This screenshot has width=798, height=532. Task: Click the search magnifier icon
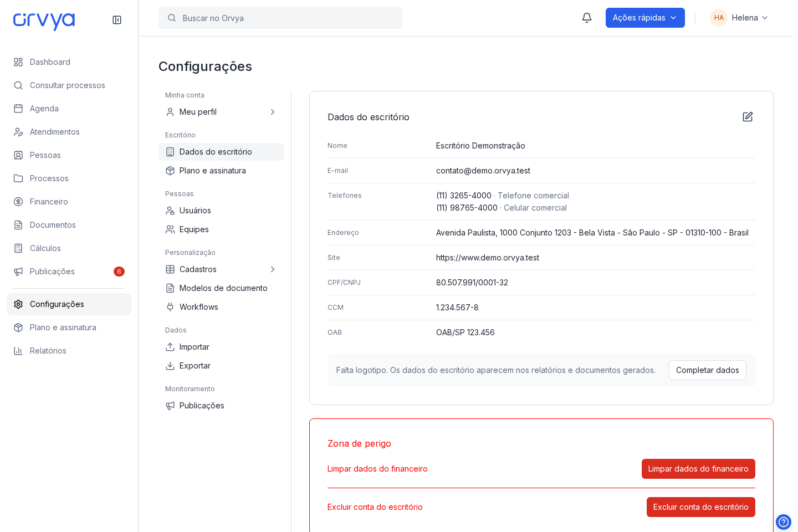pos(172,18)
